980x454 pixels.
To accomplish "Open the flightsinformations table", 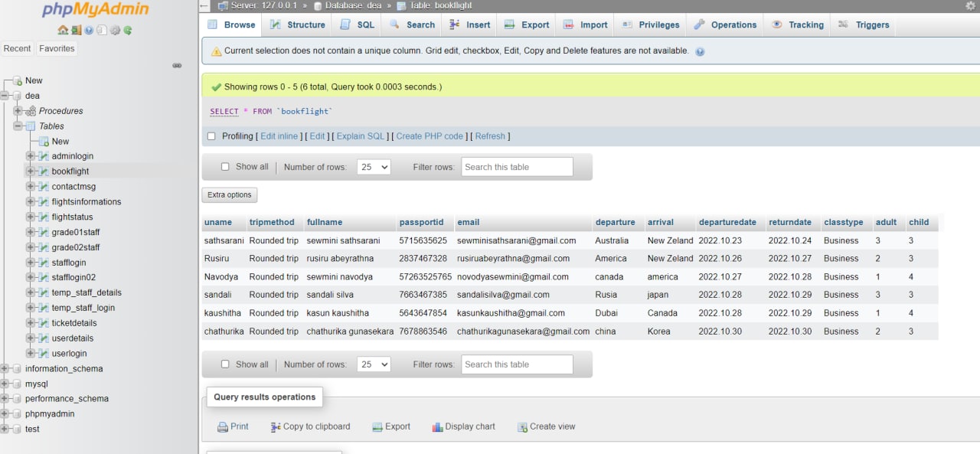I will tap(87, 202).
